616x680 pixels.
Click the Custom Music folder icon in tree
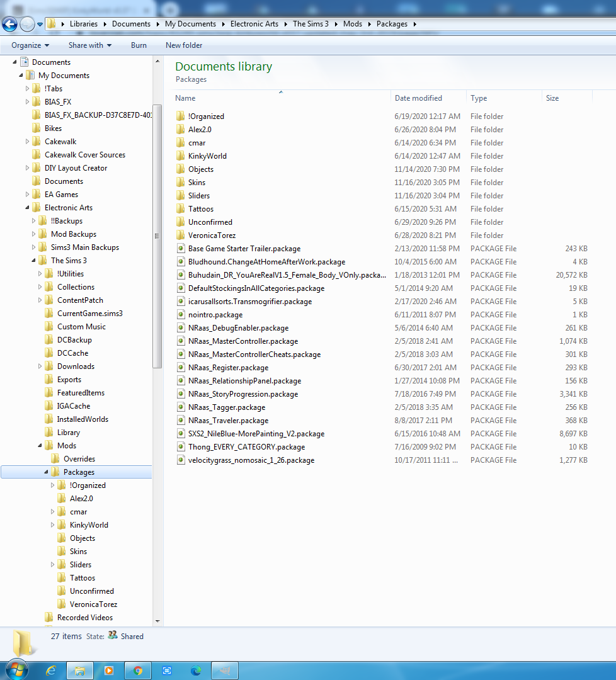[x=49, y=327]
